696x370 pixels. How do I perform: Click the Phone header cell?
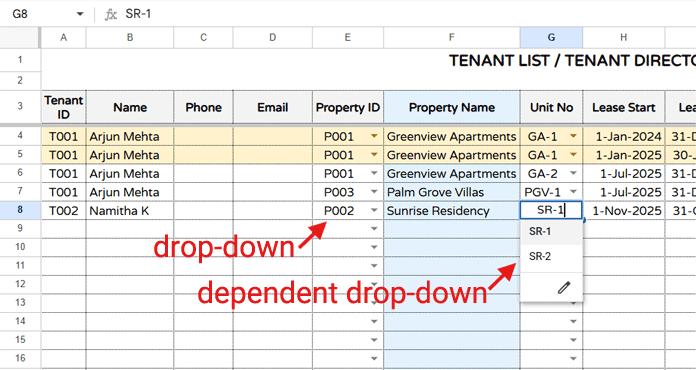[x=203, y=107]
